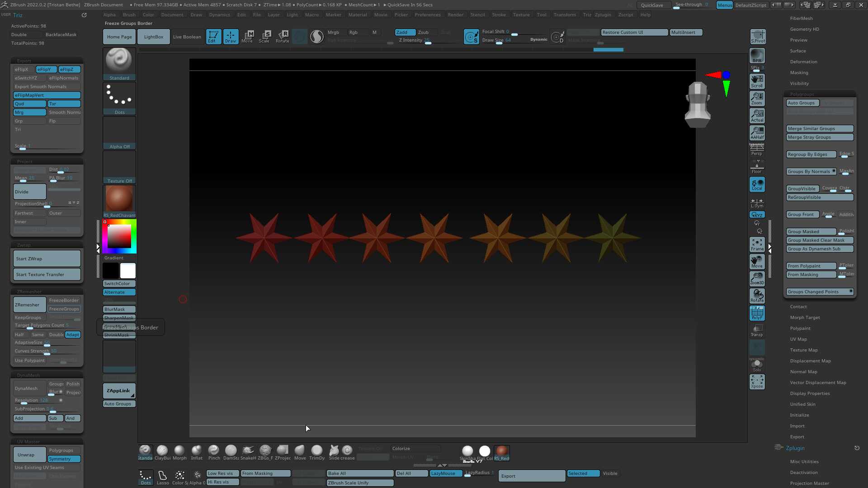Toggle Solo mode
The width and height of the screenshot is (868, 488).
(757, 365)
